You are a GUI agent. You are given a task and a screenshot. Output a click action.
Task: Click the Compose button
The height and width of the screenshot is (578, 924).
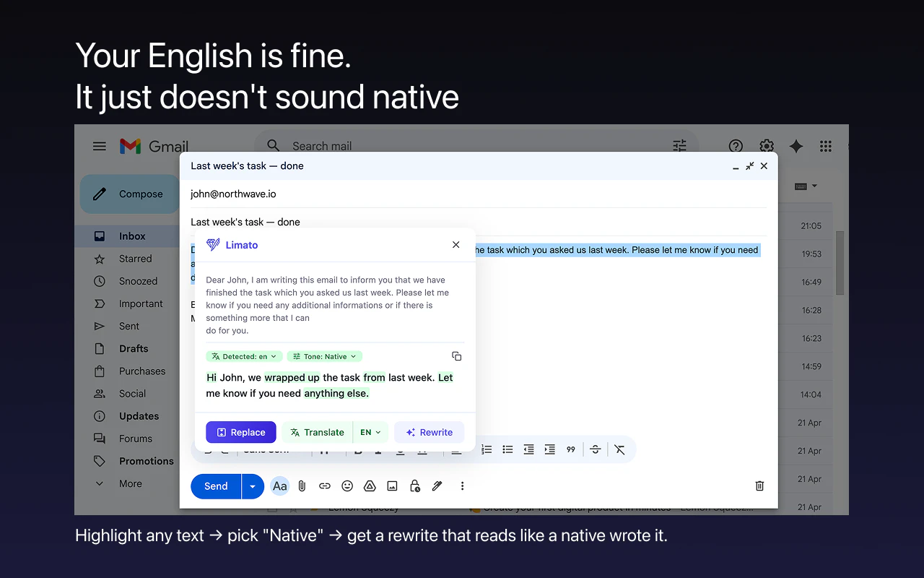point(130,194)
